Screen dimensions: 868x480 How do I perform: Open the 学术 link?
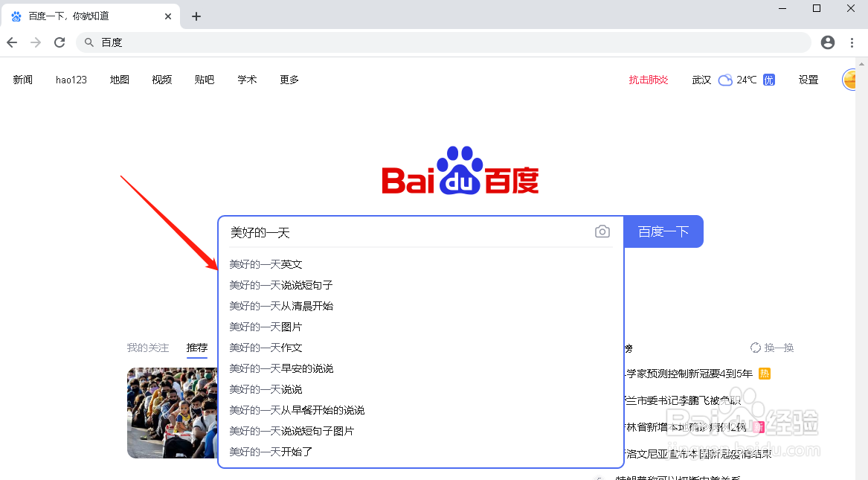coord(247,80)
